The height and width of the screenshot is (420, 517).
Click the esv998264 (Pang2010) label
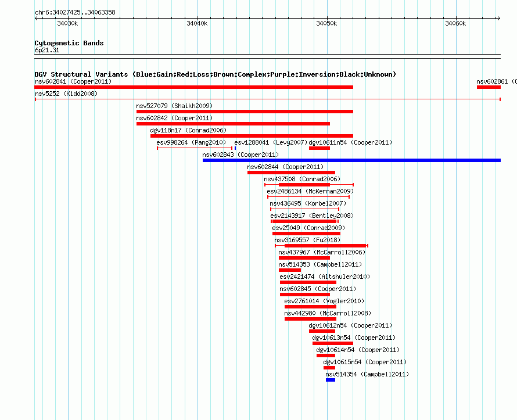tap(191, 142)
